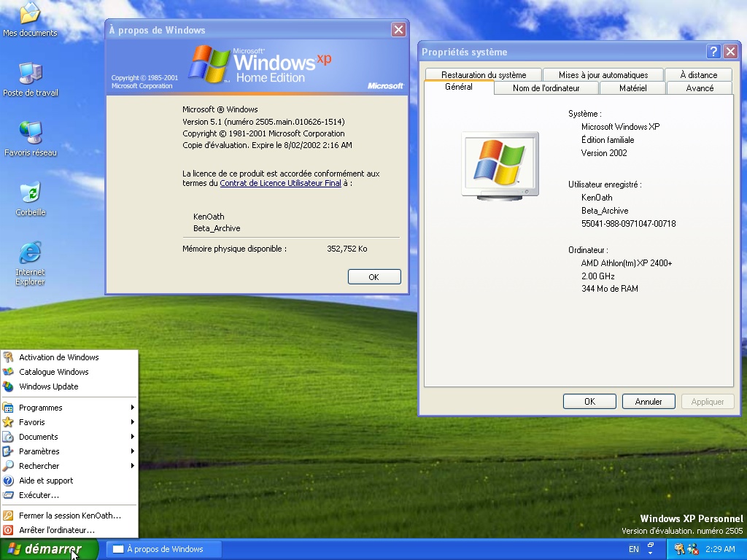Expand the Favoris submenu arrow
The height and width of the screenshot is (560, 747).
(x=133, y=422)
